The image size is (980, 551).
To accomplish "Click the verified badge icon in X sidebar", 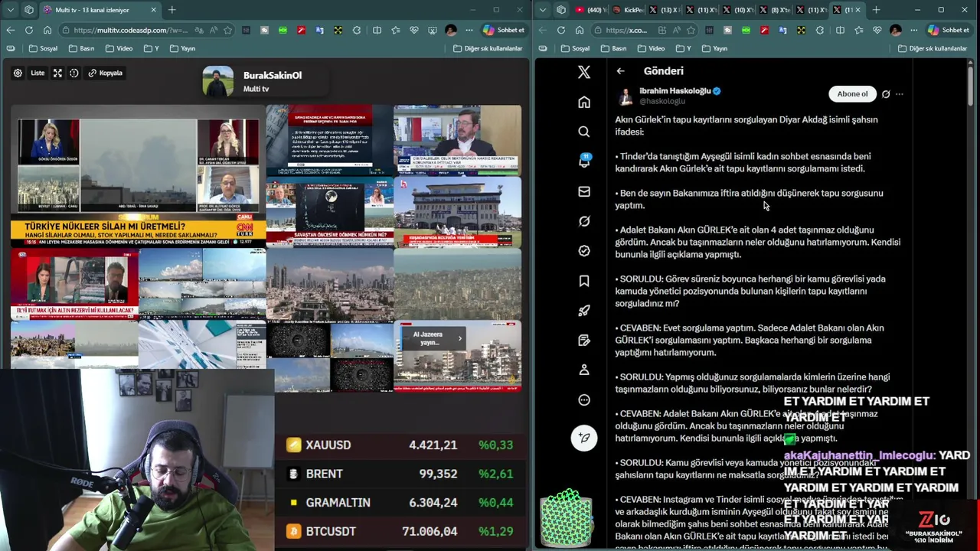I will [584, 251].
